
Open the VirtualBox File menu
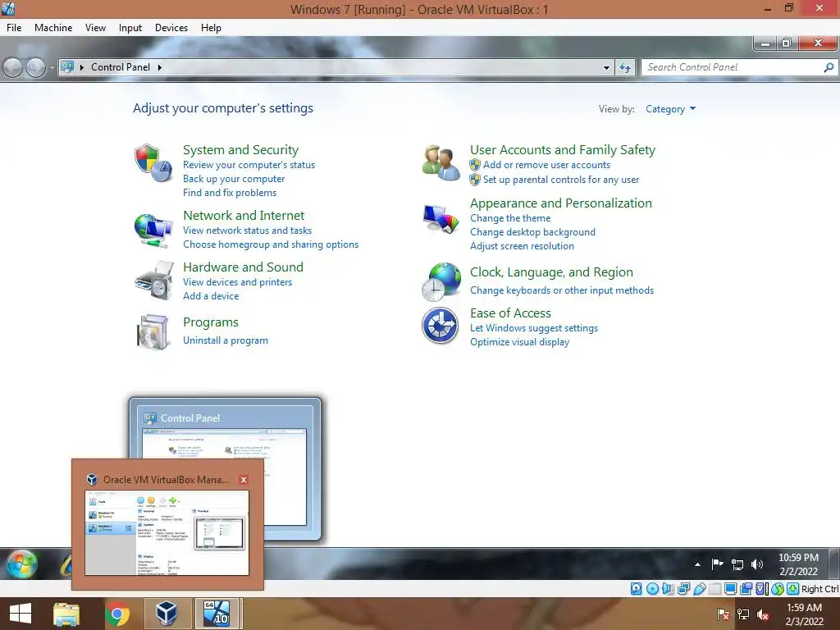pyautogui.click(x=14, y=28)
